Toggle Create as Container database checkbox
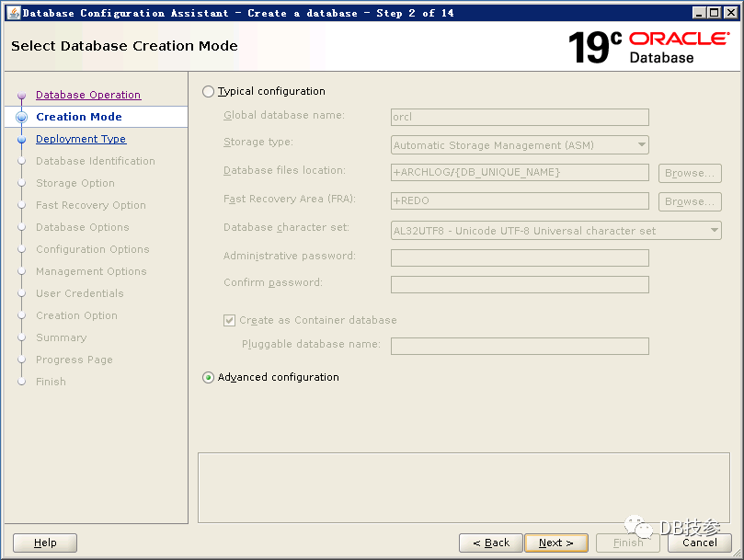This screenshot has height=560, width=744. coord(230,321)
